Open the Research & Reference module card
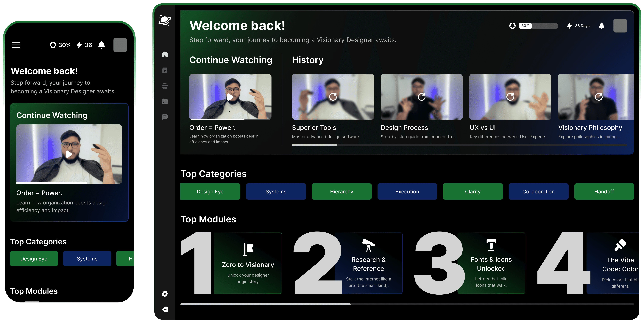The width and height of the screenshot is (644, 325). pos(369,263)
